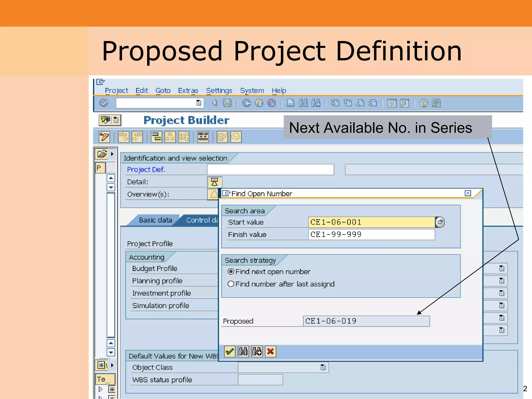
Task: Click the Find binoculars icon in dialog
Action: point(243,352)
